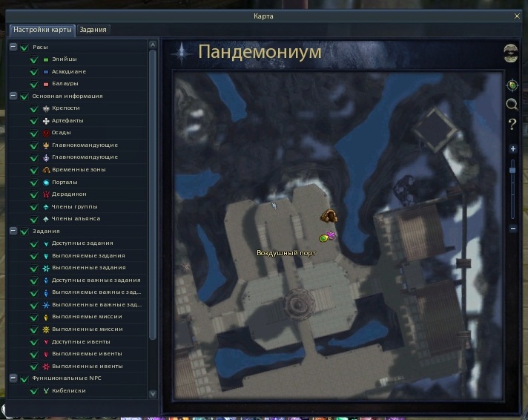Collapse the Задания group
528x420 pixels.
13,231
